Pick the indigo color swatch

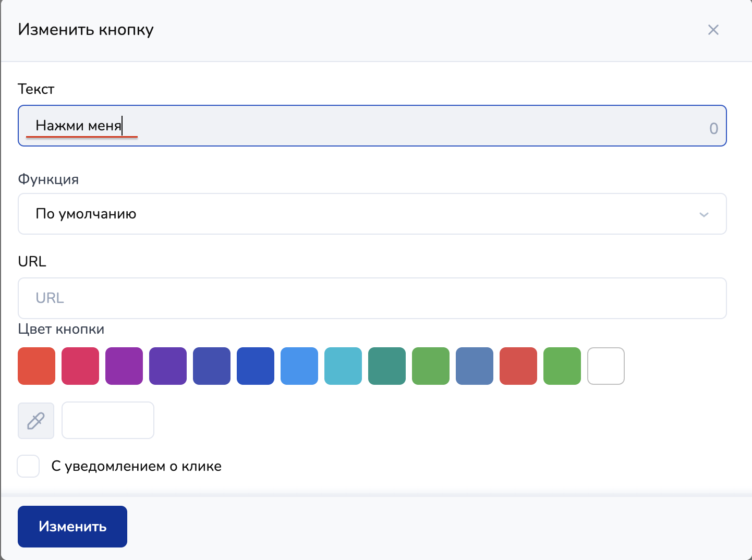point(212,366)
